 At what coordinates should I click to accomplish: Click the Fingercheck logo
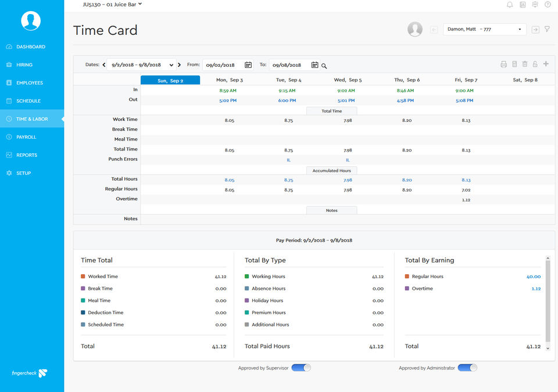30,373
